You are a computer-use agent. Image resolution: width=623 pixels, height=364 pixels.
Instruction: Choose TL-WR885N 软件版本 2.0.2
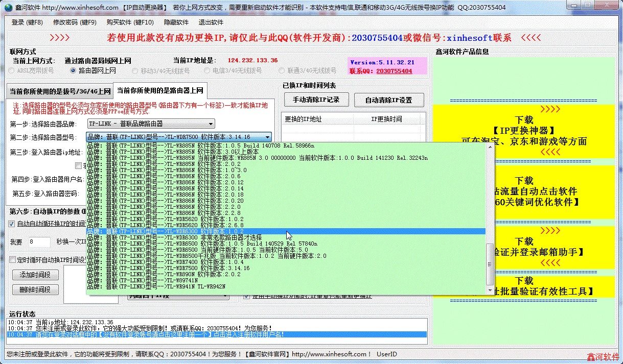[286, 164]
